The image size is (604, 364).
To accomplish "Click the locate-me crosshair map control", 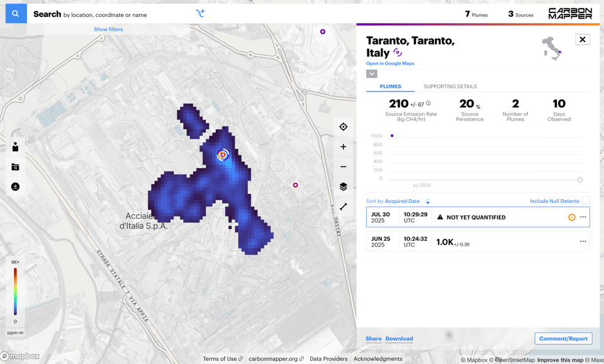I will pos(343,127).
